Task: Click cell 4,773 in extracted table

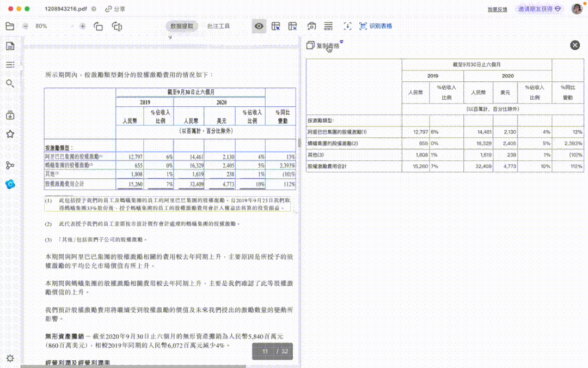Action: (x=505, y=166)
